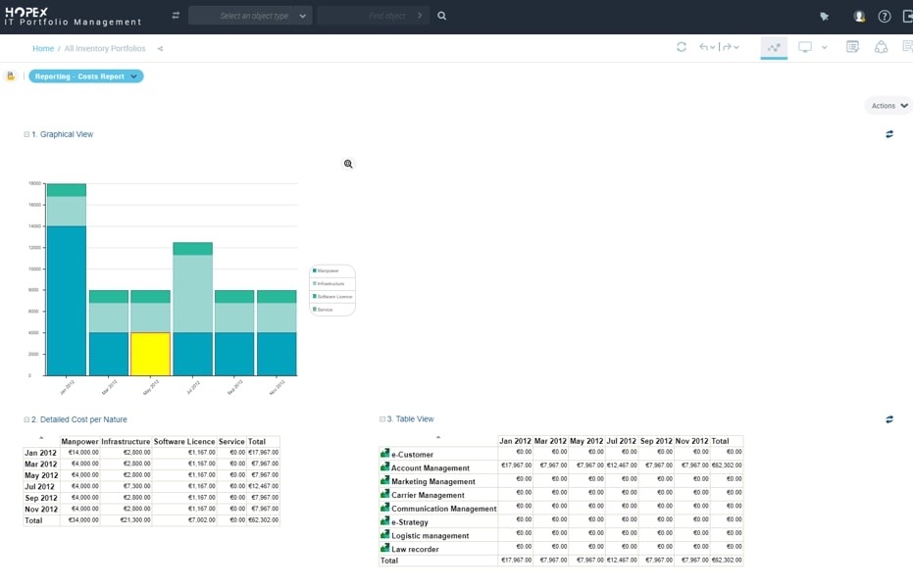
Task: Open the All Inventory Portfolios breadcrumb
Action: pos(104,48)
